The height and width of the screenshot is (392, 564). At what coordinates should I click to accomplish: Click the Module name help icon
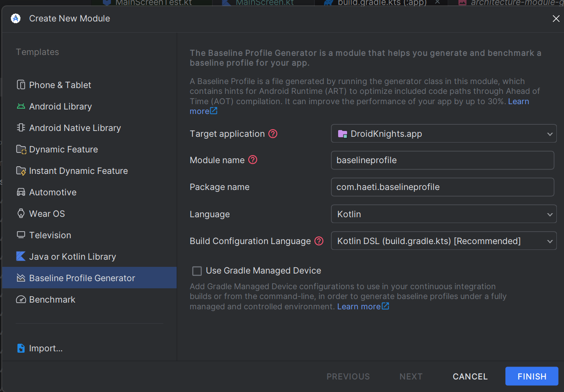(x=253, y=160)
